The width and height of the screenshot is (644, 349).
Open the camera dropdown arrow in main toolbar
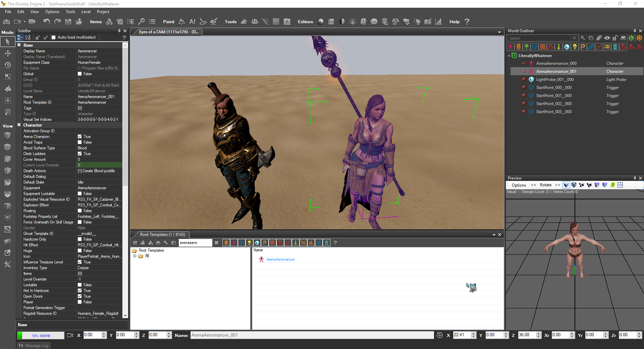[24, 22]
